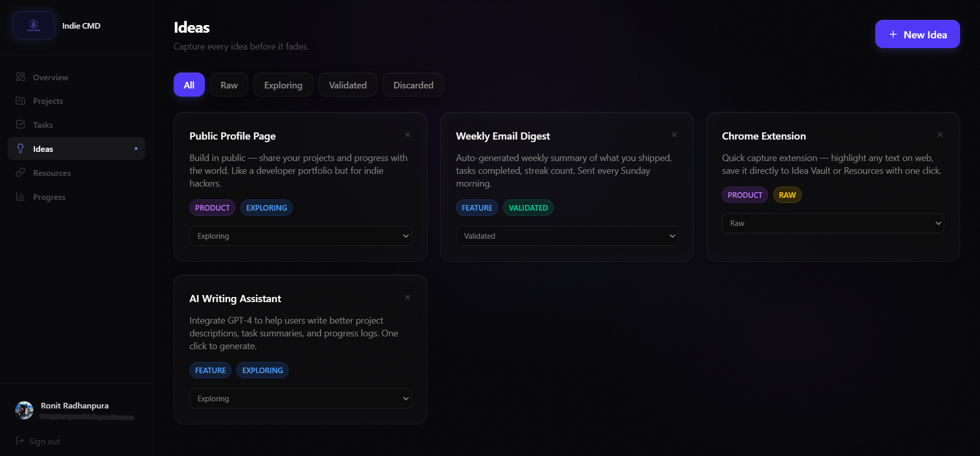Open profile by clicking Ronit Radhanpura avatar
Screen dimensions: 980x456
click(x=23, y=409)
